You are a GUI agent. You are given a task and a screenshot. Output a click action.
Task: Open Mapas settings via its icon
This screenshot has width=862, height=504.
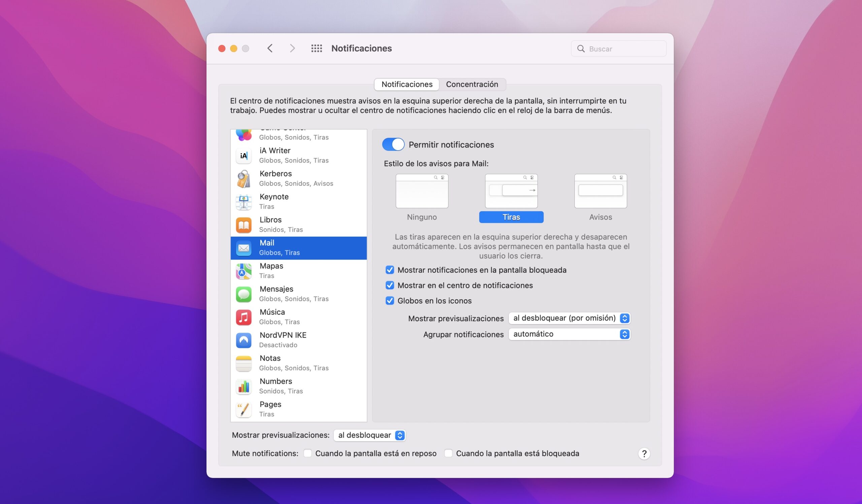243,270
